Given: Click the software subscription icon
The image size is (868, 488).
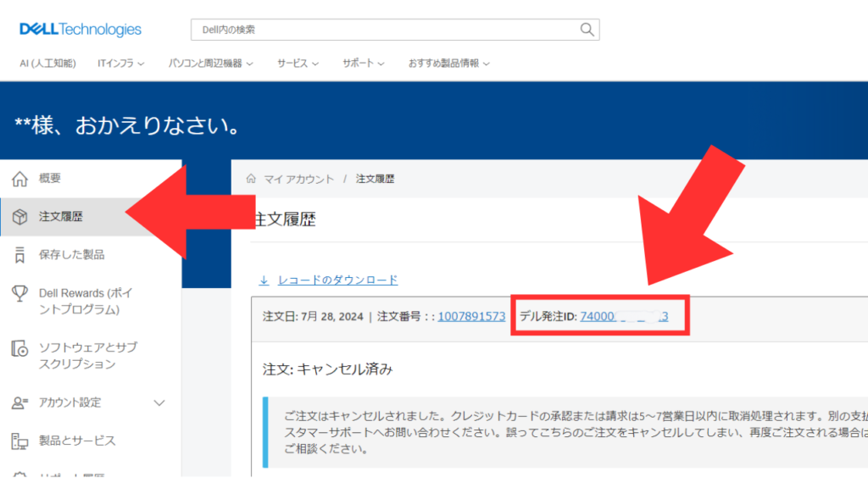Looking at the screenshot, I should click(20, 348).
